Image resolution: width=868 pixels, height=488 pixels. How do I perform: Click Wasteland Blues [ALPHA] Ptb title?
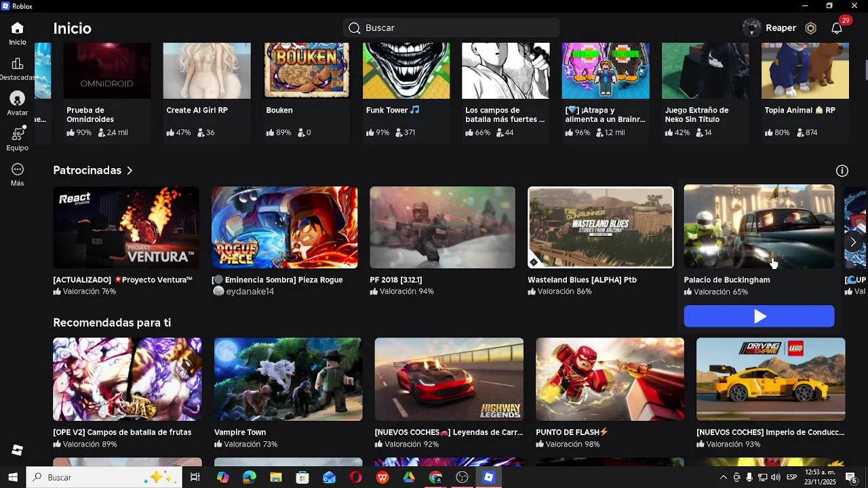(583, 280)
